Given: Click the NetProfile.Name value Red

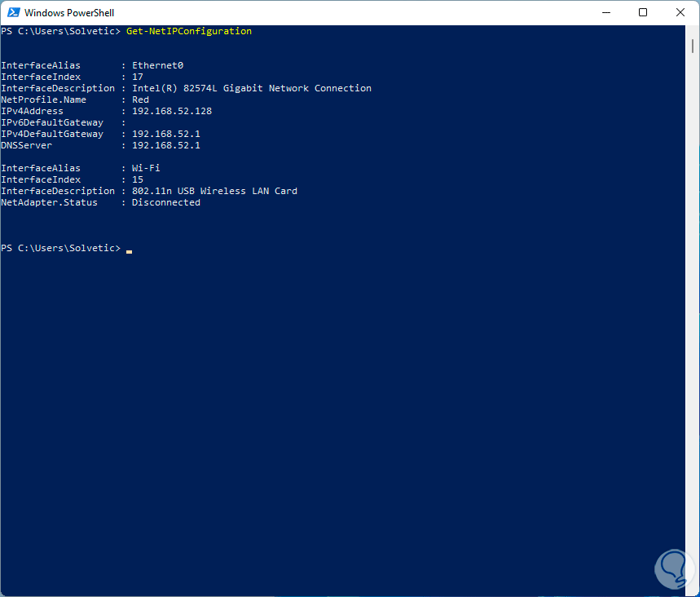Looking at the screenshot, I should click(x=140, y=99).
